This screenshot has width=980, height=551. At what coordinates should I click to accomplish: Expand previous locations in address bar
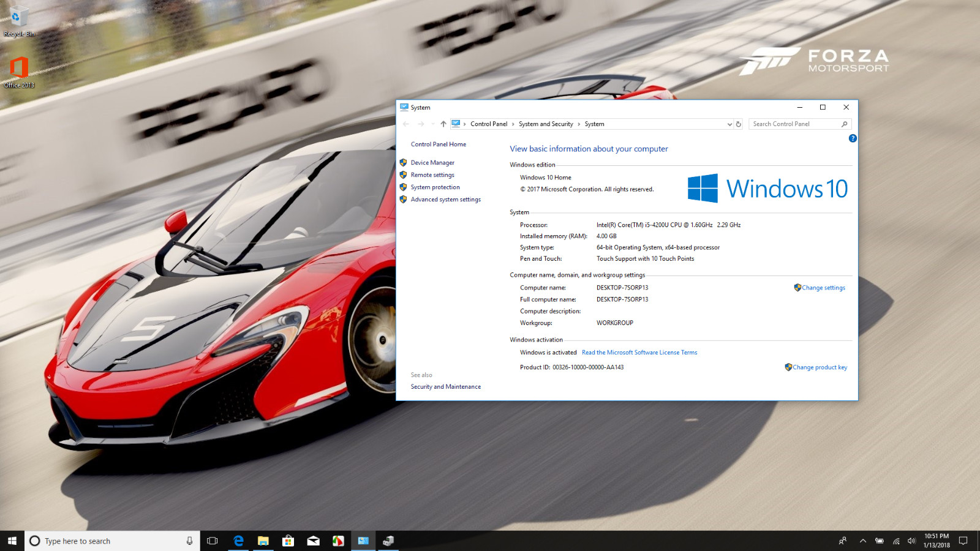(729, 124)
